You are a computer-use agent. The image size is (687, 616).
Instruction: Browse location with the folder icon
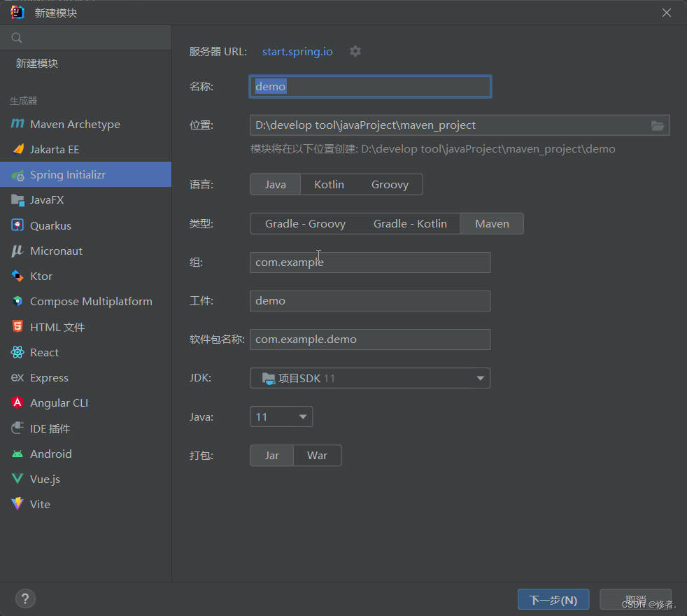[x=657, y=125]
